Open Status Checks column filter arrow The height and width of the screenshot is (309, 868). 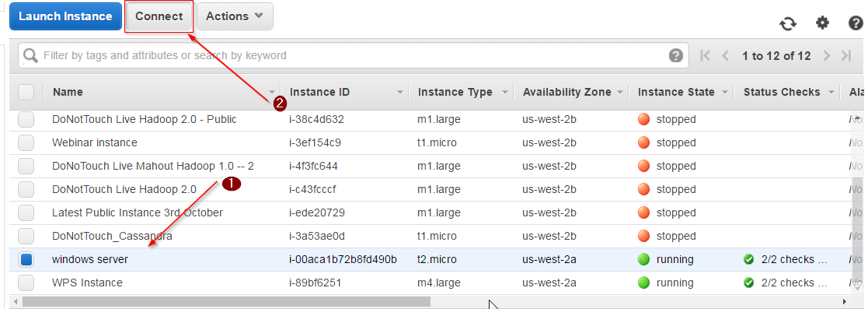(831, 92)
